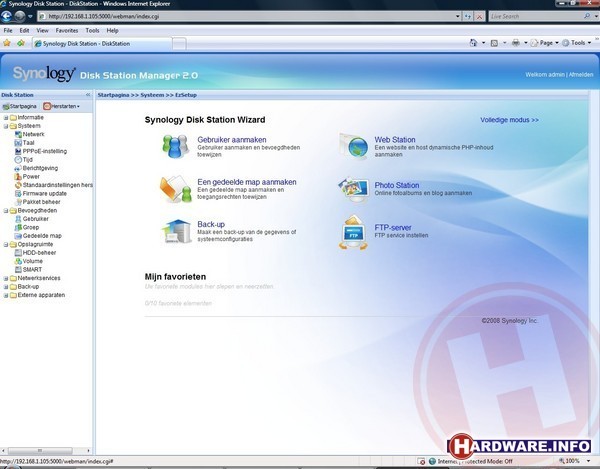Select Berichtgeving in the sidebar
This screenshot has height=469, width=600.
[x=40, y=168]
